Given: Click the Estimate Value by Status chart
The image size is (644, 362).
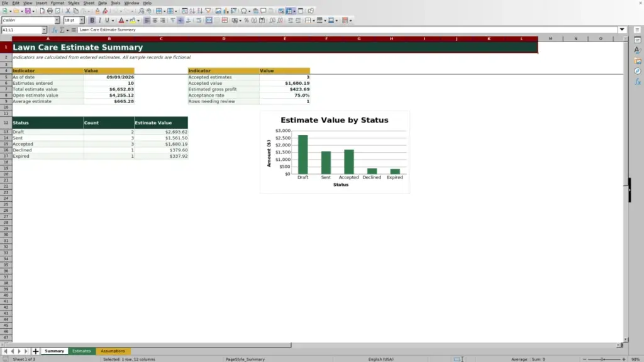Looking at the screenshot, I should 335,152.
